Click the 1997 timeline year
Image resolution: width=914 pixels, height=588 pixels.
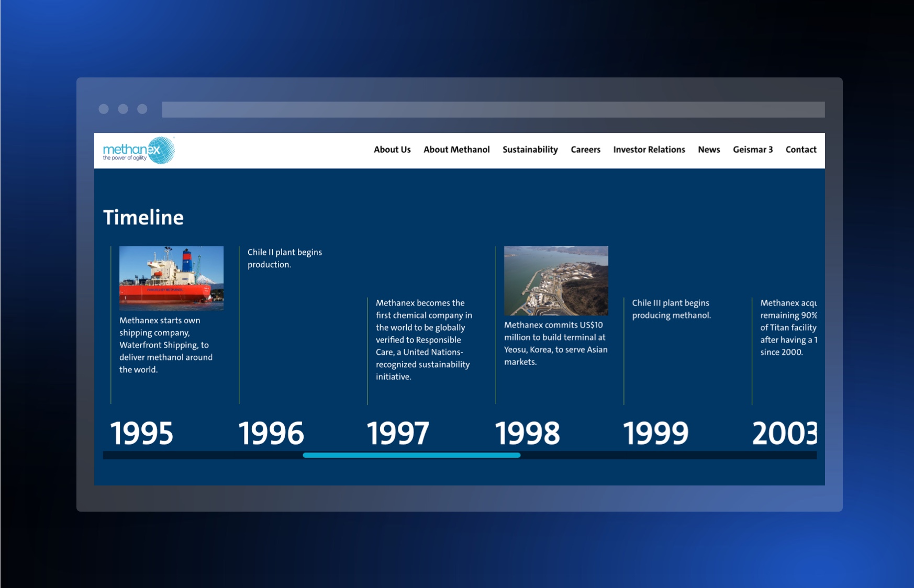pyautogui.click(x=398, y=433)
